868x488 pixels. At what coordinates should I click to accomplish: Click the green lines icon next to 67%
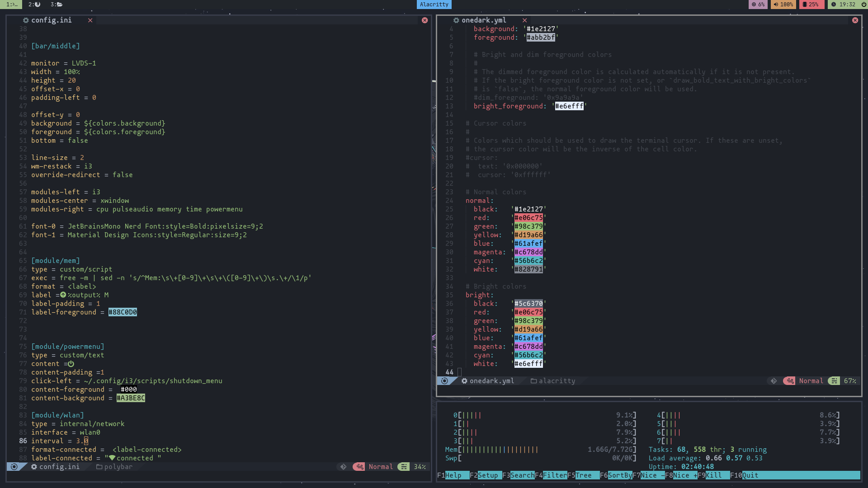(x=834, y=381)
